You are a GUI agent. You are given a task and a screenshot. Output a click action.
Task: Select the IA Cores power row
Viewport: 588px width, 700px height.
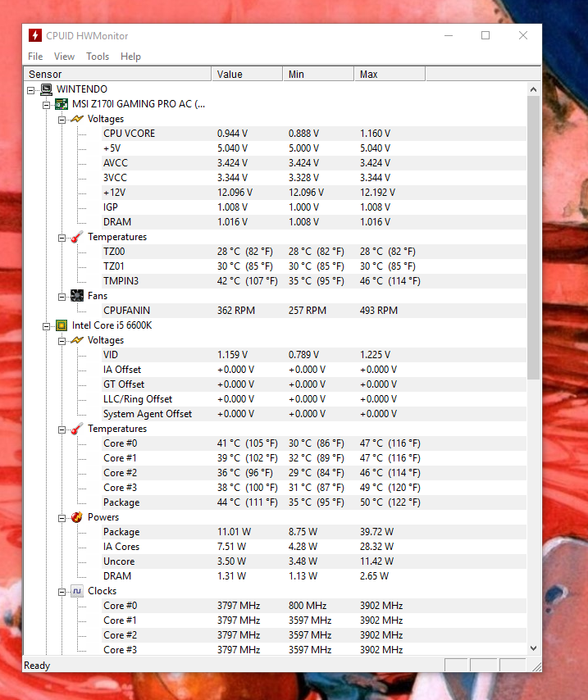click(314, 547)
